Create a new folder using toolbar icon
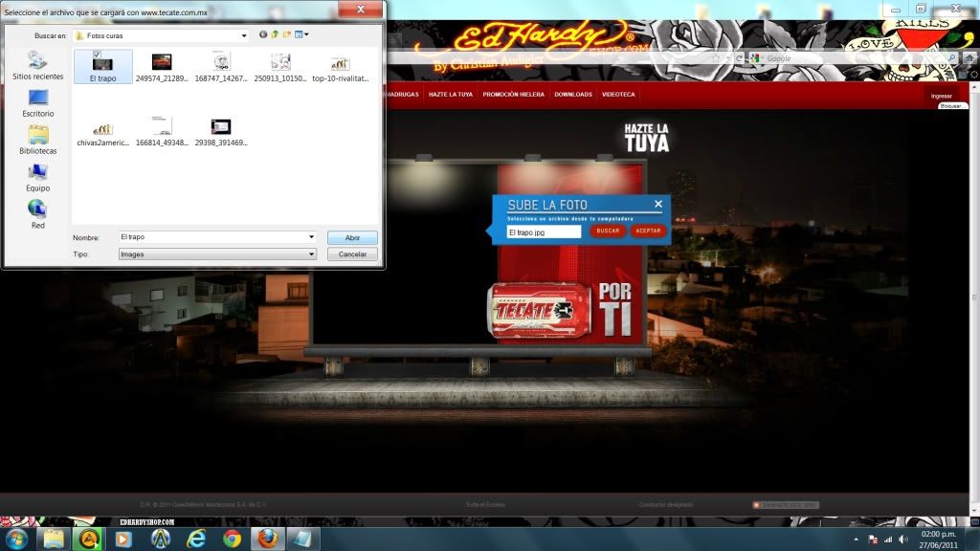Viewport: 980px width, 551px height. [286, 35]
